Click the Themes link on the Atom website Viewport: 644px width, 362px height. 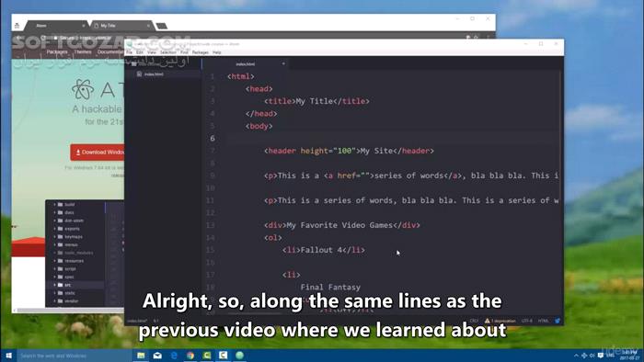tap(83, 52)
